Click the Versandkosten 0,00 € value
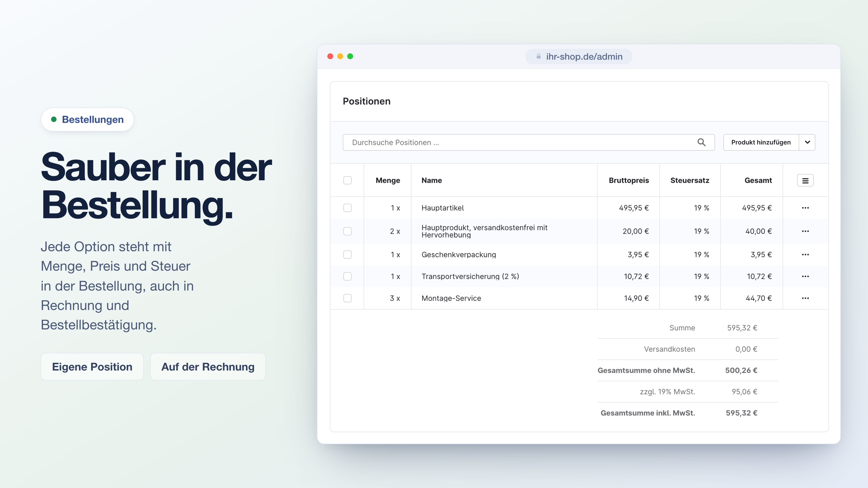868x488 pixels. pos(746,349)
